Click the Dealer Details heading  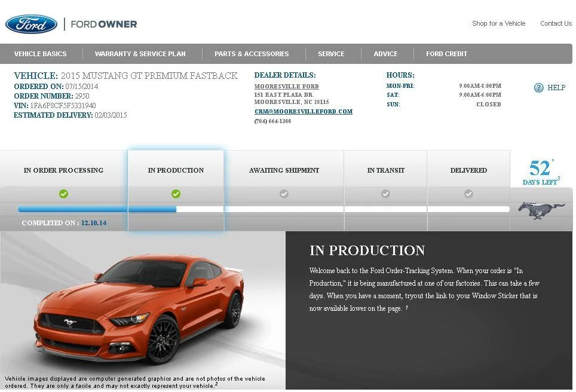point(284,75)
